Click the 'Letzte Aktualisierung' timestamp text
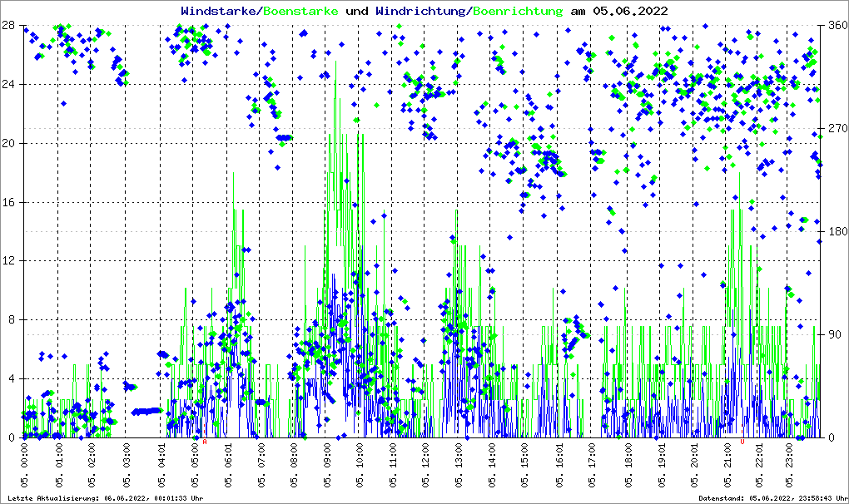849x504 pixels. click(104, 498)
